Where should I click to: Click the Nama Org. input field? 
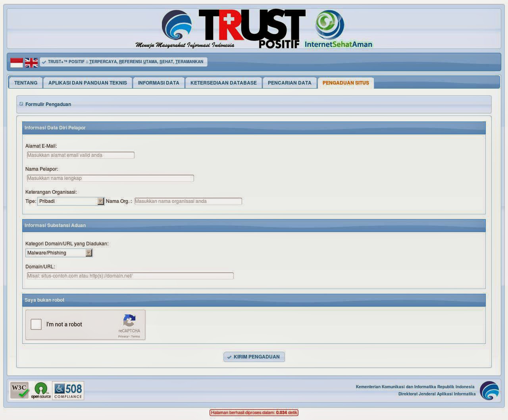188,201
